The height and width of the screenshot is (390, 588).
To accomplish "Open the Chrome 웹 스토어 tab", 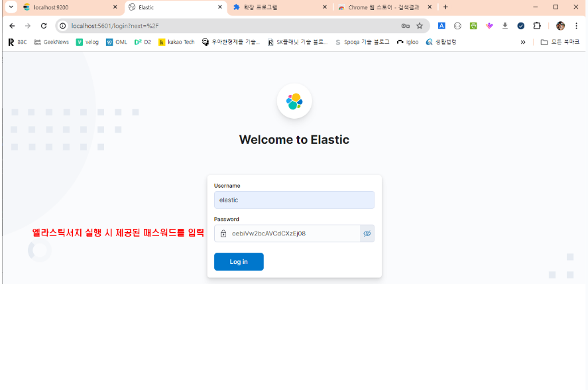I will (x=385, y=7).
